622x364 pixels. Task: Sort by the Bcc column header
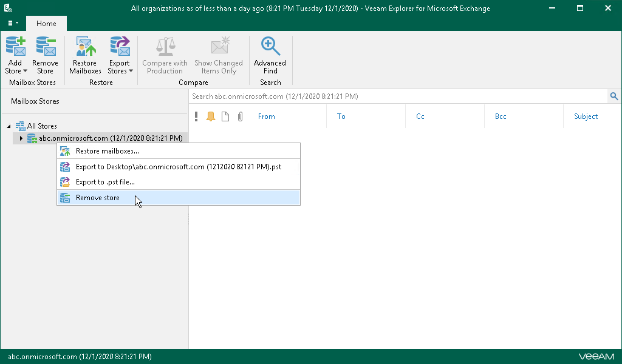tap(501, 116)
